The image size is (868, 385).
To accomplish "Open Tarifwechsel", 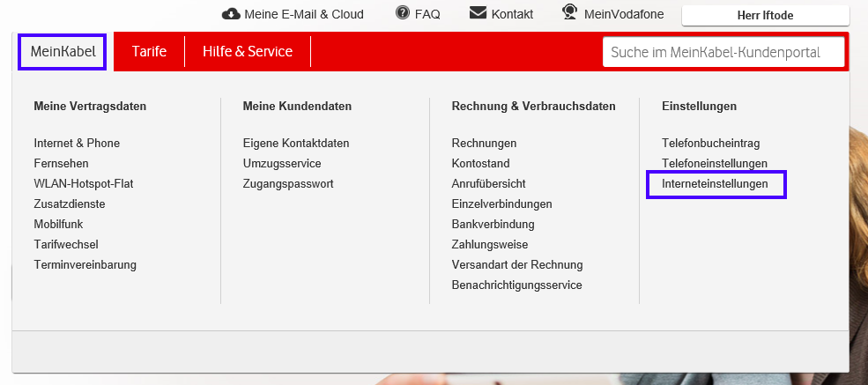I will 66,245.
